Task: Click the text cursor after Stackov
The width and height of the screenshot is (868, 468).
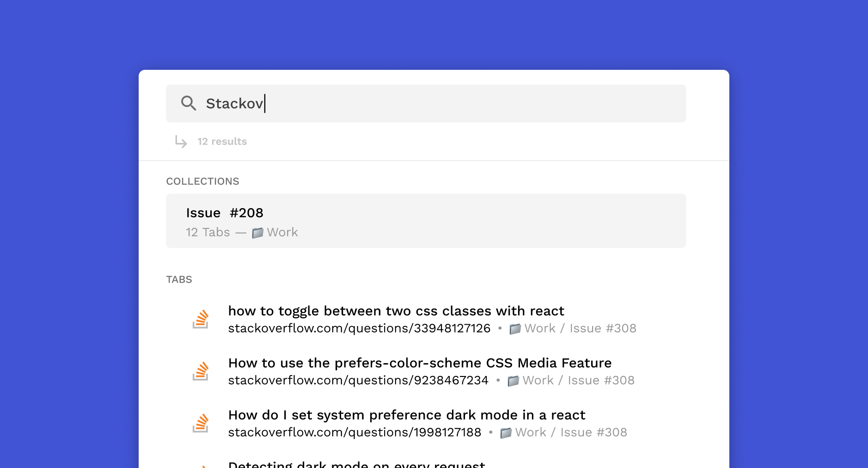Action: click(263, 103)
